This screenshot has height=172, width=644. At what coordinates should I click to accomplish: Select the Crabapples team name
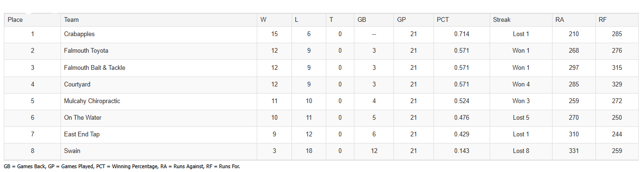(79, 34)
